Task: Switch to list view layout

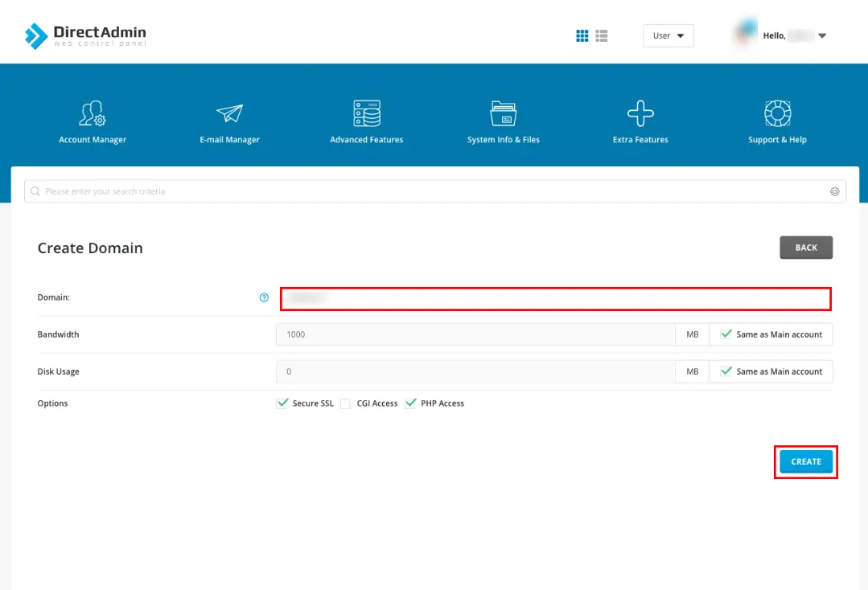Action: [602, 36]
